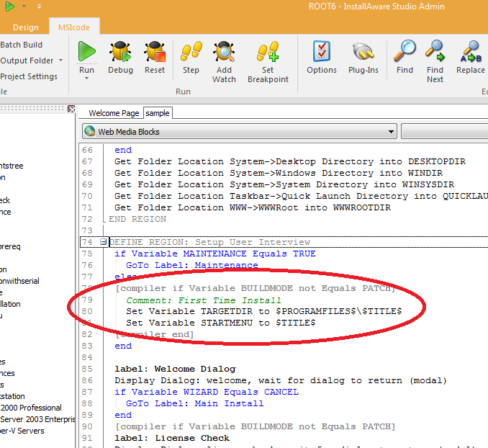This screenshot has height=448, width=488.
Task: Select line 68 Windows Directory into WINDIR
Action: tap(279, 173)
